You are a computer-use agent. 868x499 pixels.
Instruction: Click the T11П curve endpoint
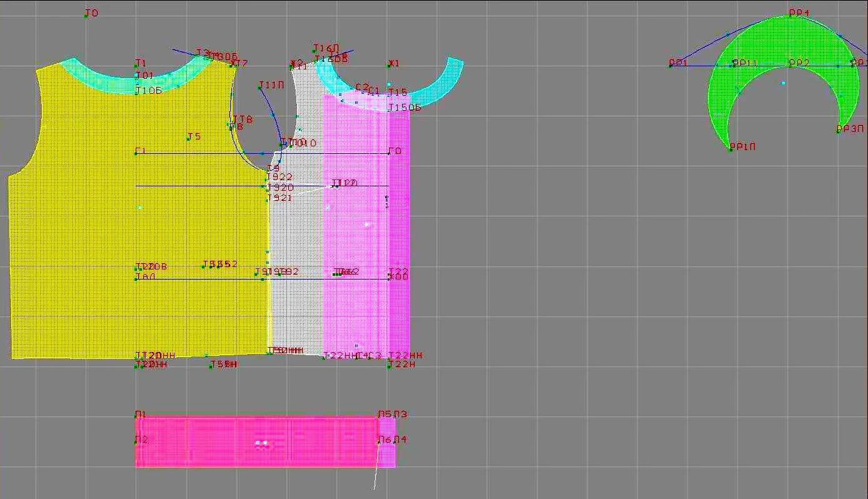point(260,88)
